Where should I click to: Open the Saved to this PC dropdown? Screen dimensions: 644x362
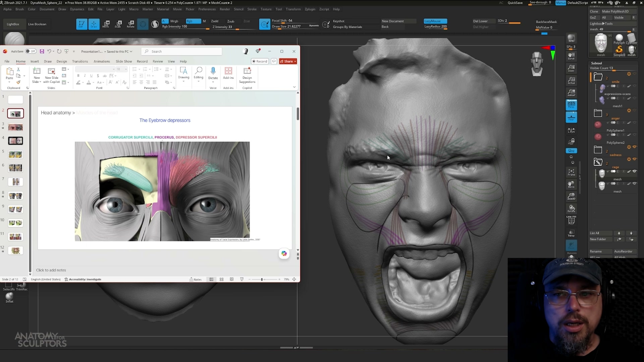pos(119,52)
